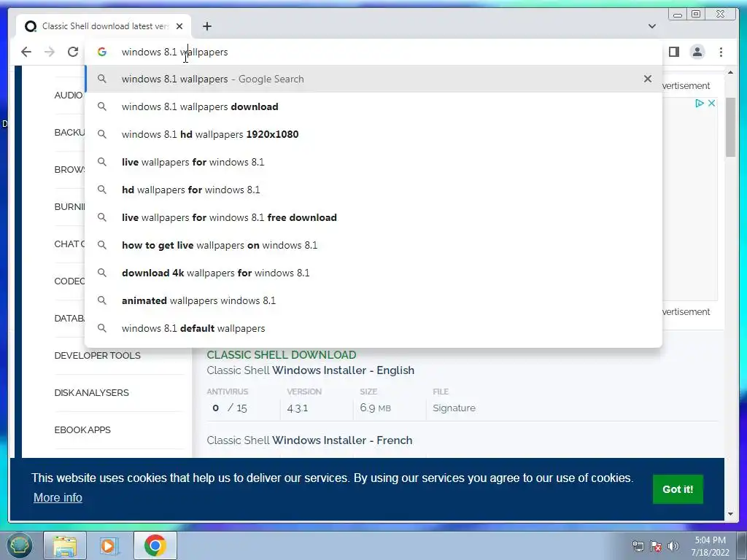Screen dimensions: 747x560
Task: Open the user profile avatar icon
Action: click(x=697, y=52)
